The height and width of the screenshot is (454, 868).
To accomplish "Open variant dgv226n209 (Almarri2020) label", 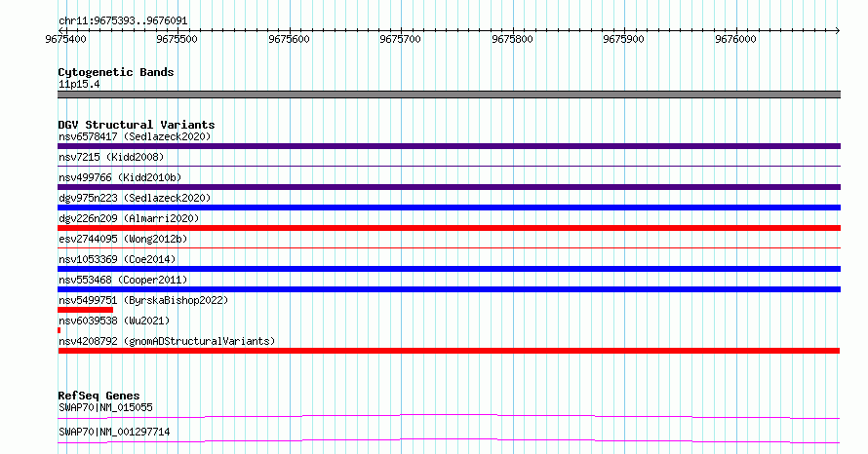I will [x=129, y=218].
